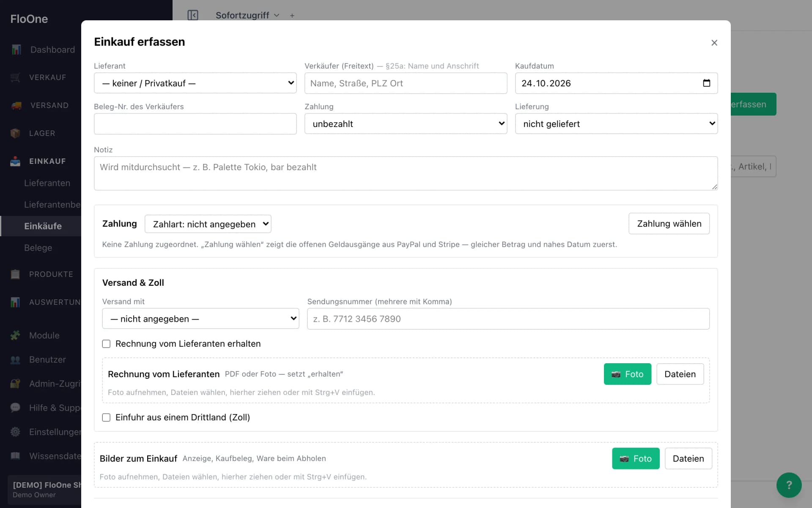Click the Einstellungen gear icon
The image size is (812, 508).
(x=15, y=432)
